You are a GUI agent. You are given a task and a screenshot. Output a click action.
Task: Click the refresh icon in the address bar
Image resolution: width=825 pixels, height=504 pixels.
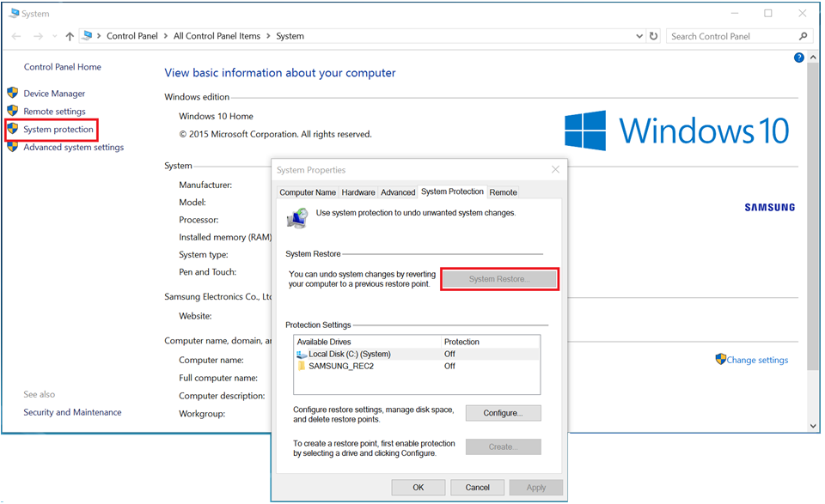(653, 36)
